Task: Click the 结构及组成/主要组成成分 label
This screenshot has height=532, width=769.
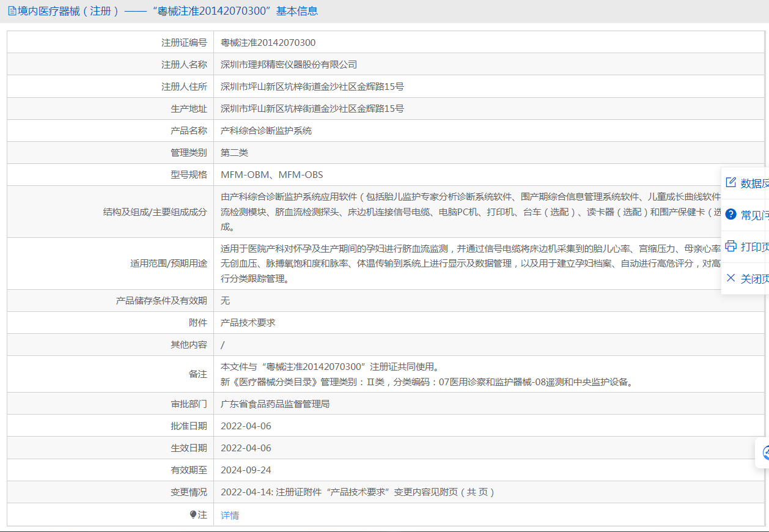Action: [x=155, y=212]
